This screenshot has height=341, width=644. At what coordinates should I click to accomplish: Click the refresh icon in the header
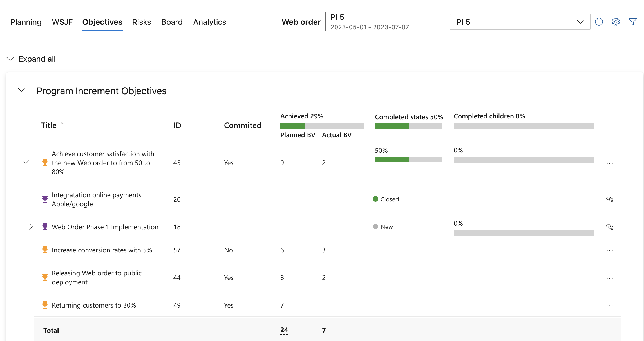(599, 22)
